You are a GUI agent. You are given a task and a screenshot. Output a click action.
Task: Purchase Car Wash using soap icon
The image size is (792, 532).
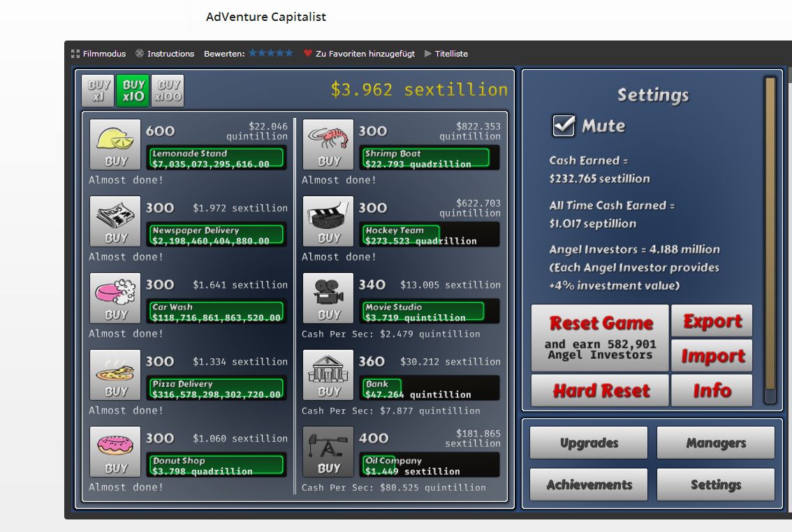(115, 298)
